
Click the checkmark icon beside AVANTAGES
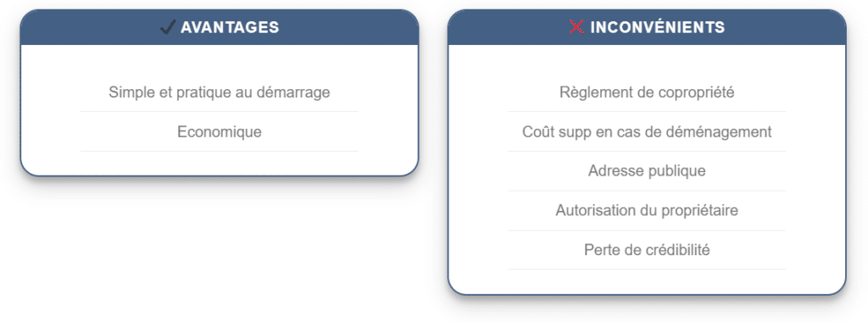(168, 27)
